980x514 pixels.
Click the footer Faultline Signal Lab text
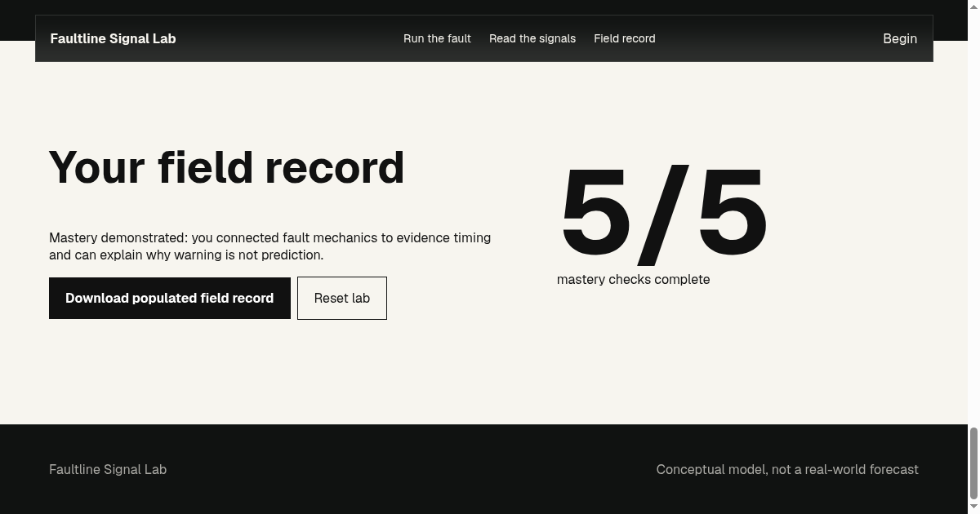(x=108, y=469)
